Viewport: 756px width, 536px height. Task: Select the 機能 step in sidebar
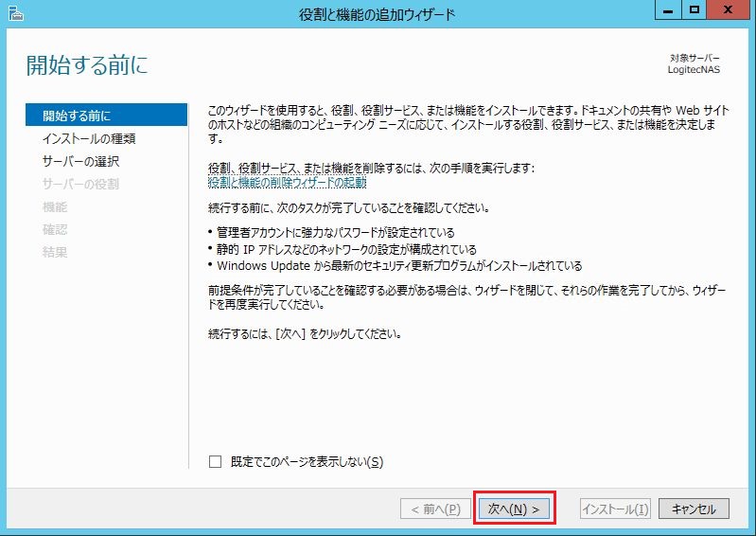pyautogui.click(x=55, y=206)
